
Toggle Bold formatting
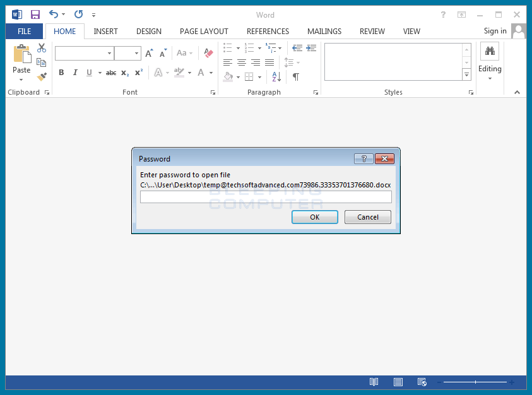pyautogui.click(x=61, y=73)
